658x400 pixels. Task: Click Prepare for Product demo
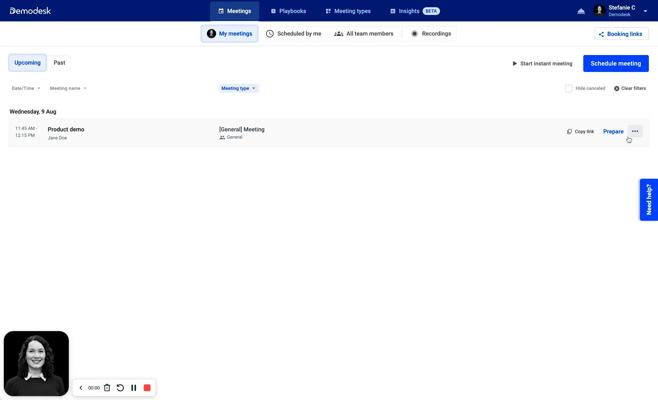click(613, 132)
